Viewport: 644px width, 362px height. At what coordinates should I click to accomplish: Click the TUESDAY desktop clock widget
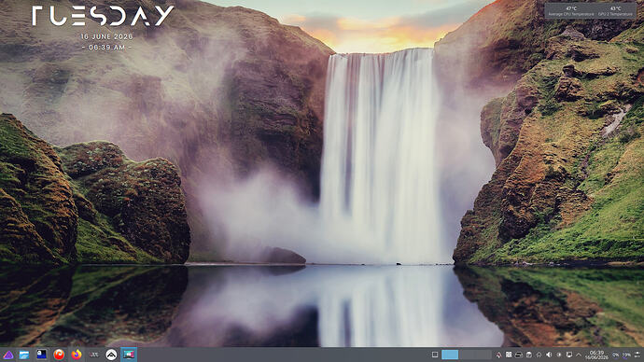pos(103,16)
